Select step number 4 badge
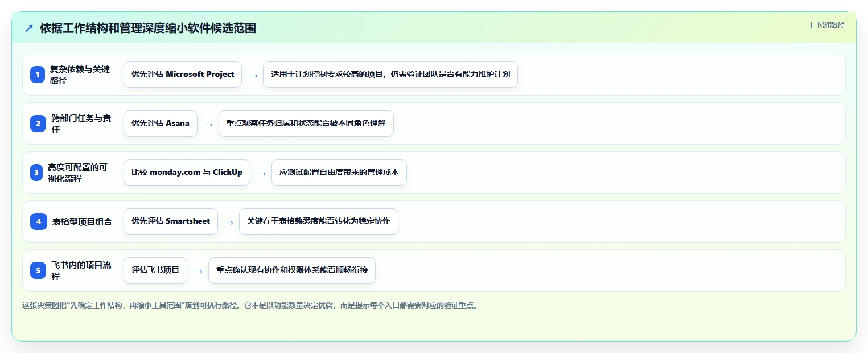The width and height of the screenshot is (868, 353). click(x=39, y=221)
